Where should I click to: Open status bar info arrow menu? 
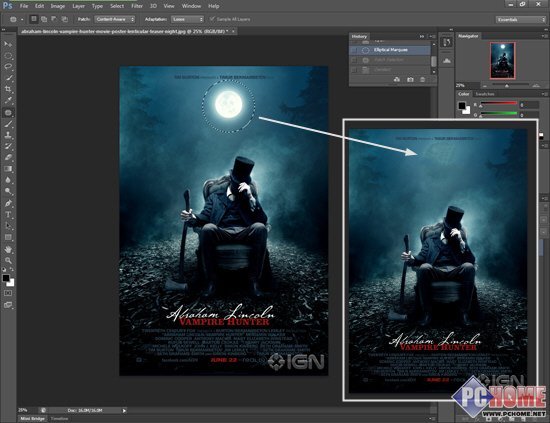[x=124, y=410]
